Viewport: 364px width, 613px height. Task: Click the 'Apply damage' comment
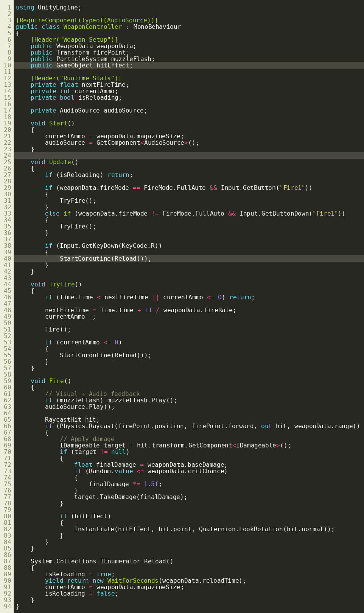[87, 439]
